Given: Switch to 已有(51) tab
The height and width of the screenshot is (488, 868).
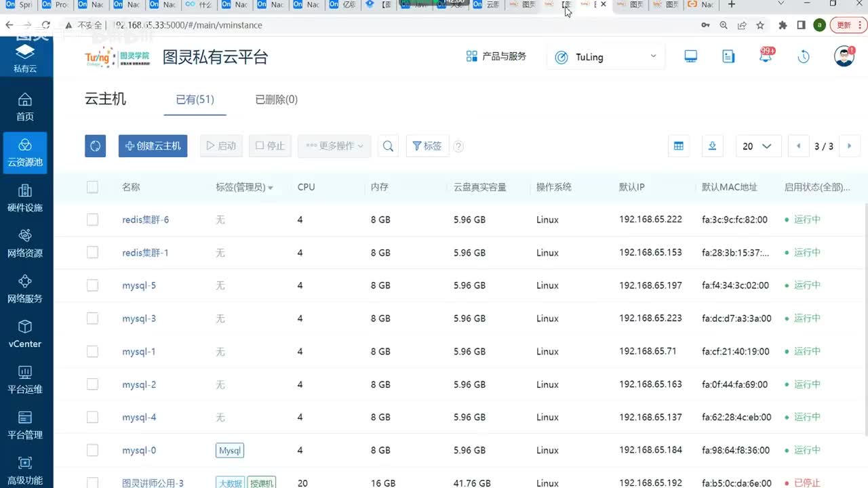Looking at the screenshot, I should tap(195, 100).
